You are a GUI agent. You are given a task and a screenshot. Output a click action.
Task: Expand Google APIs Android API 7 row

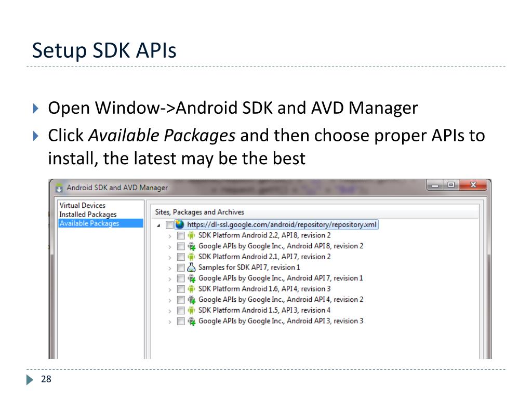click(170, 279)
